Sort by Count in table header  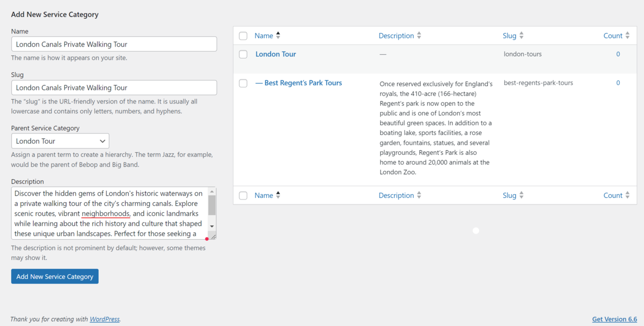pyautogui.click(x=616, y=36)
